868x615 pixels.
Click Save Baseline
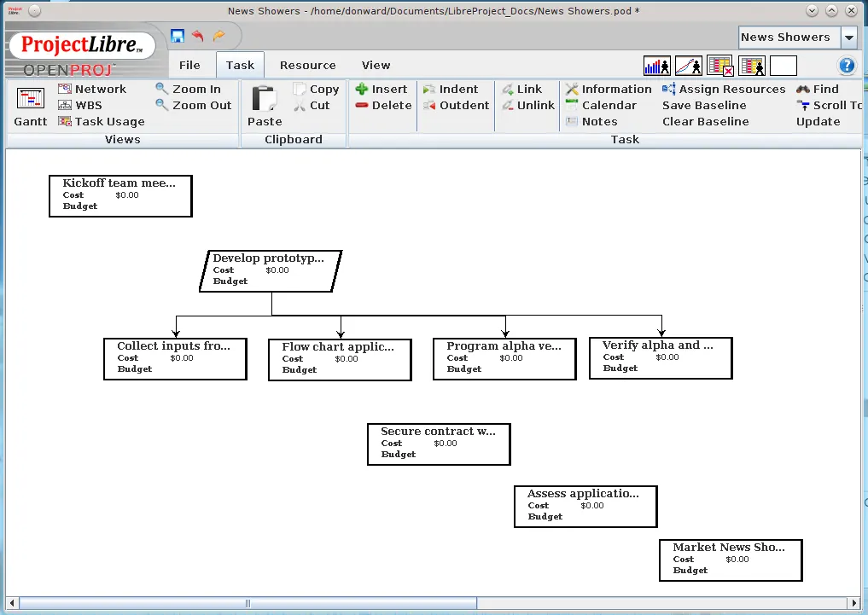(x=704, y=105)
